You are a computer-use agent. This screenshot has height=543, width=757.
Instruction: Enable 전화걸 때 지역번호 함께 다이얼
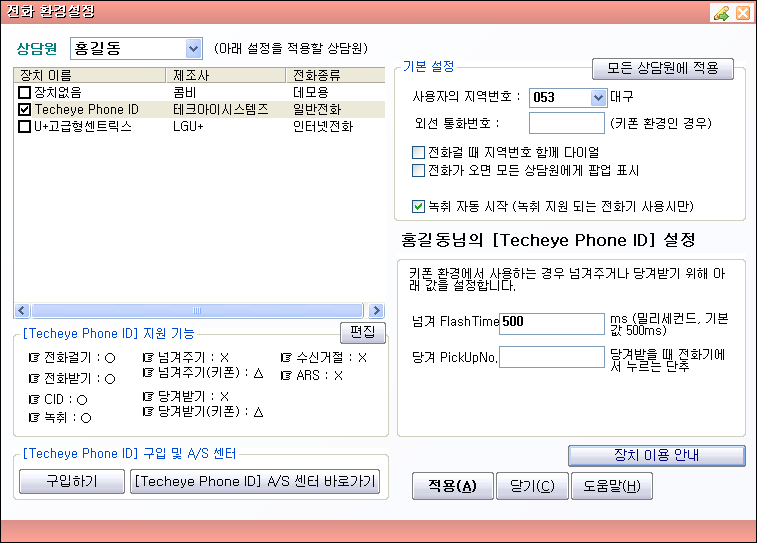[418, 153]
